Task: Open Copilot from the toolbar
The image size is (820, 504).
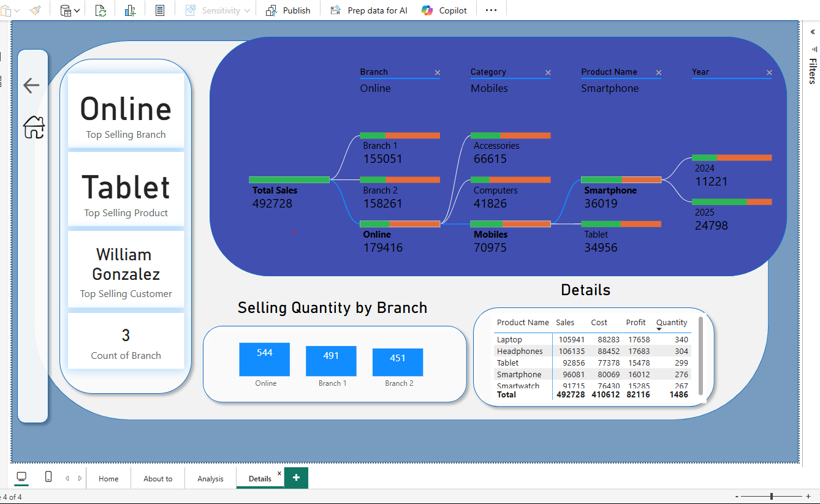Action: [444, 10]
